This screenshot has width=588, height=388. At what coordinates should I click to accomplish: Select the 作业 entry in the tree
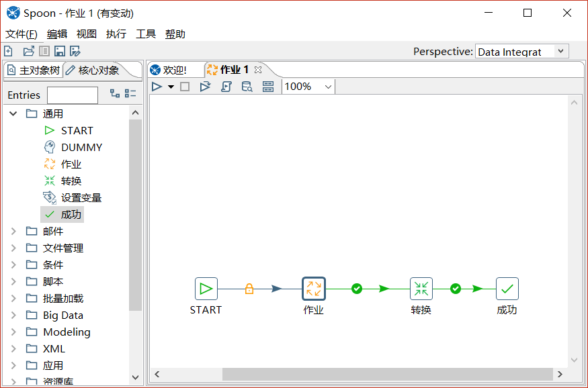62,164
